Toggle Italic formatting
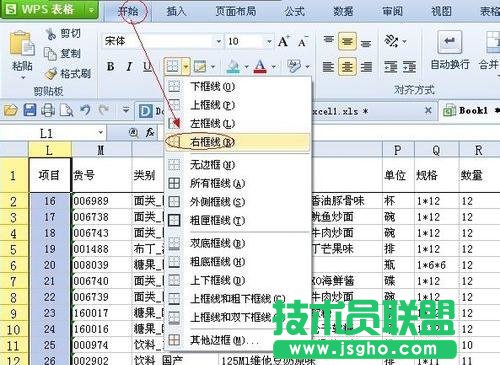This screenshot has height=365, width=500. coord(129,67)
